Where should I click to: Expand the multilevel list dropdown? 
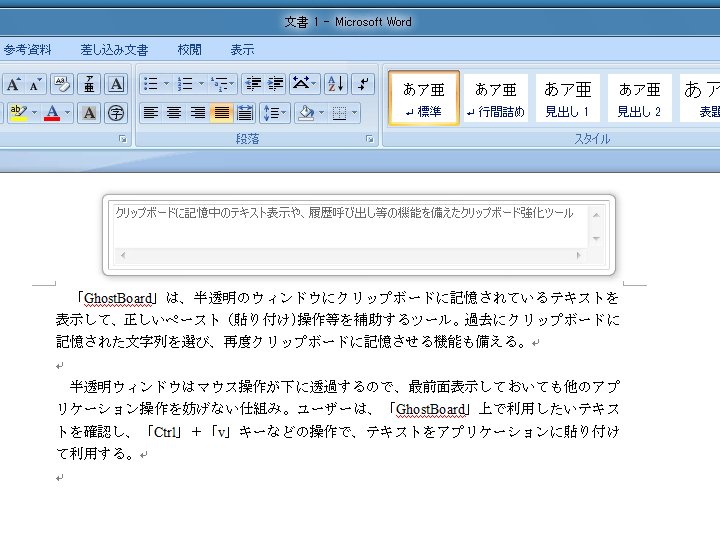pyautogui.click(x=232, y=84)
